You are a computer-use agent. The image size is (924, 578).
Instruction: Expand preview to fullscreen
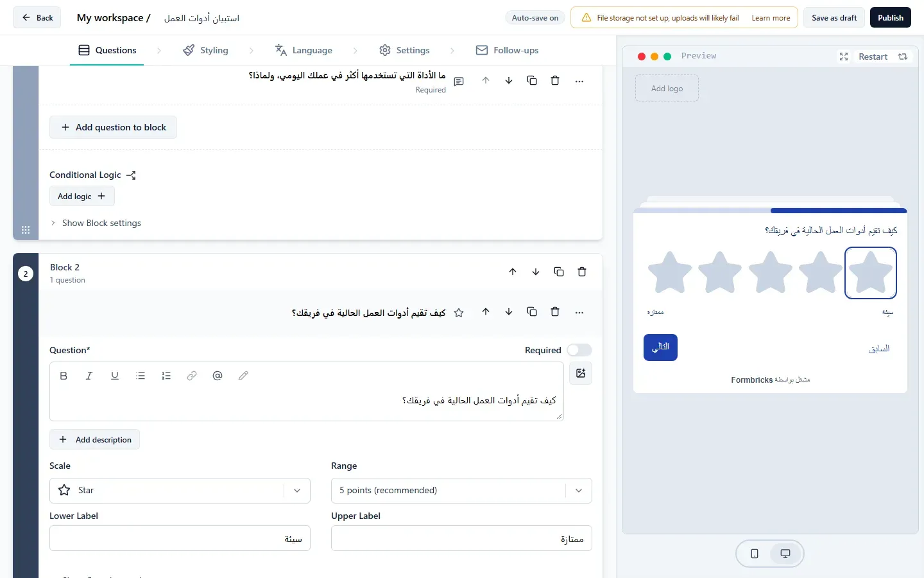[844, 57]
